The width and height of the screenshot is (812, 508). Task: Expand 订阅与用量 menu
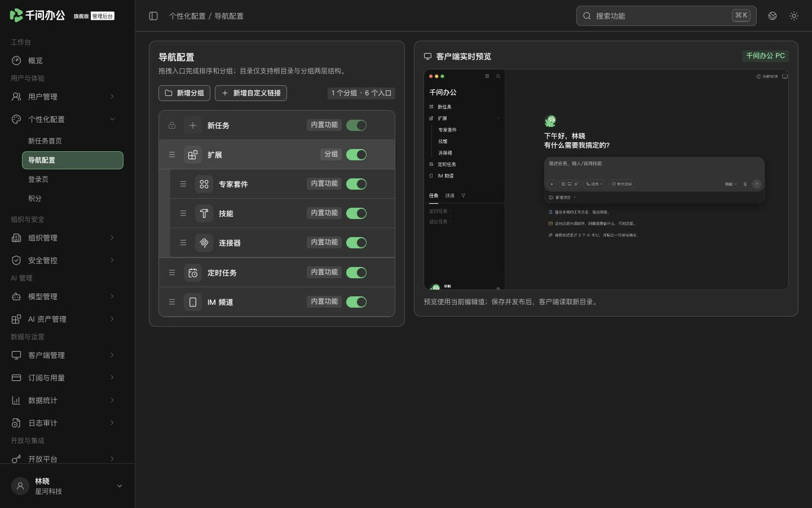click(x=68, y=378)
